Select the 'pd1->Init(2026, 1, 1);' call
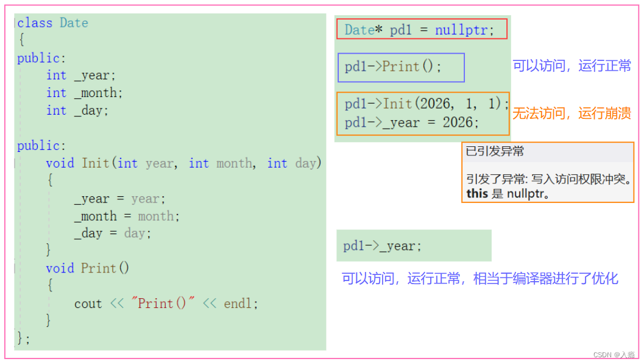This screenshot has width=644, height=364. pos(426,104)
